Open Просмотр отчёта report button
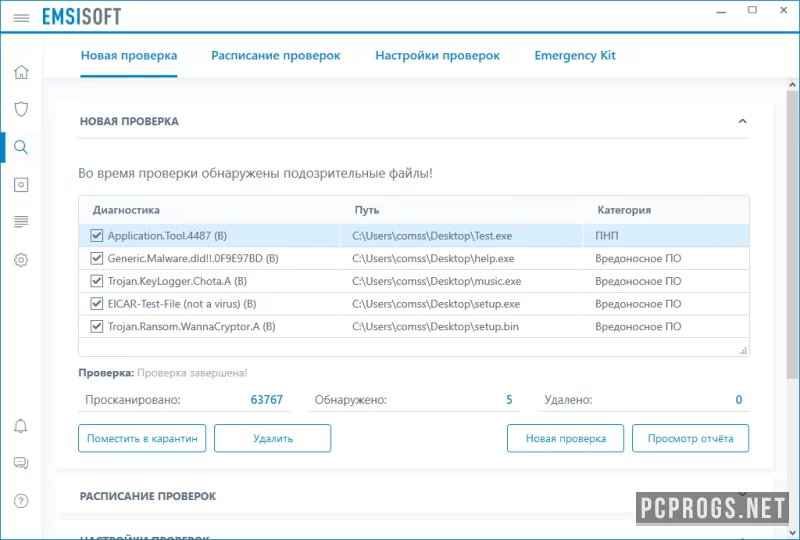The height and width of the screenshot is (540, 800). point(690,438)
